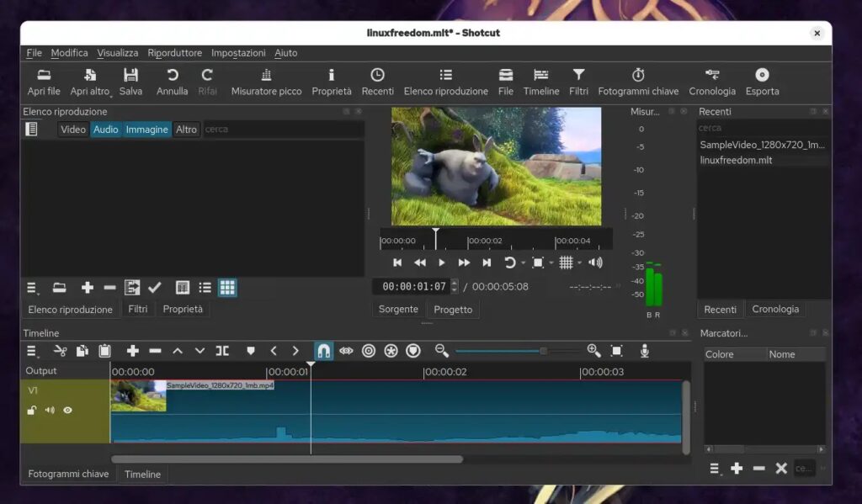Switch to the Sorgente player tab
Screen dimensions: 862x504
[x=398, y=310]
